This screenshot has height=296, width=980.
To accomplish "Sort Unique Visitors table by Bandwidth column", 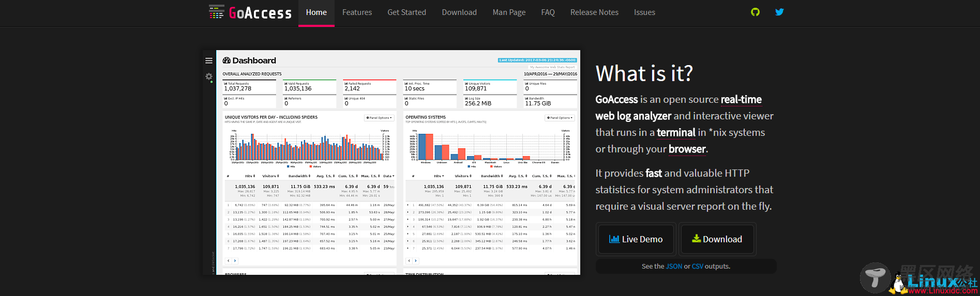I will [x=299, y=176].
